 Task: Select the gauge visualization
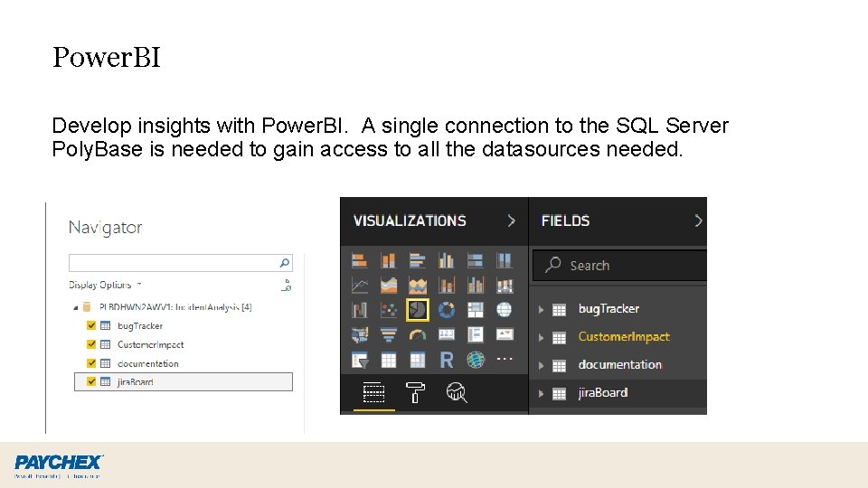point(418,335)
